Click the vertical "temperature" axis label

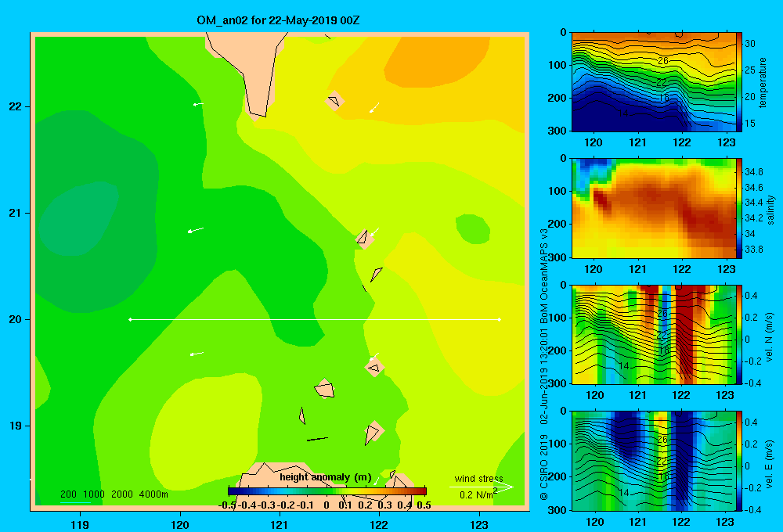click(763, 83)
